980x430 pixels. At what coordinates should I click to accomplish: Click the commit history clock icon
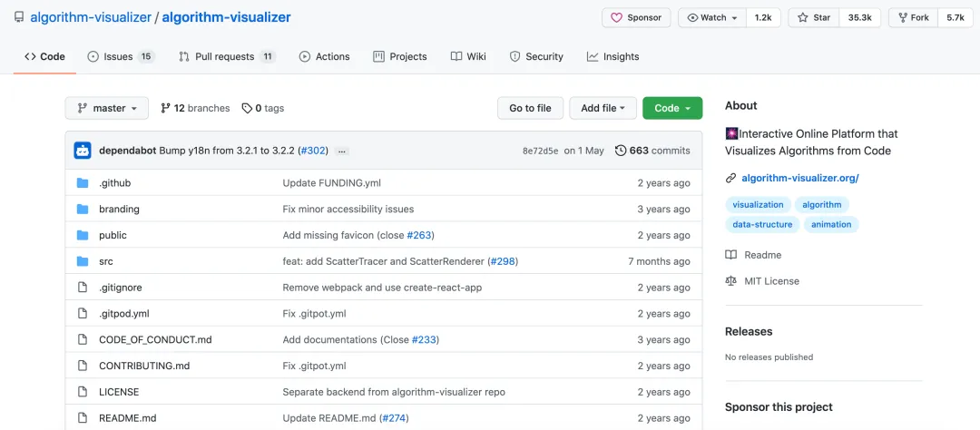point(621,151)
